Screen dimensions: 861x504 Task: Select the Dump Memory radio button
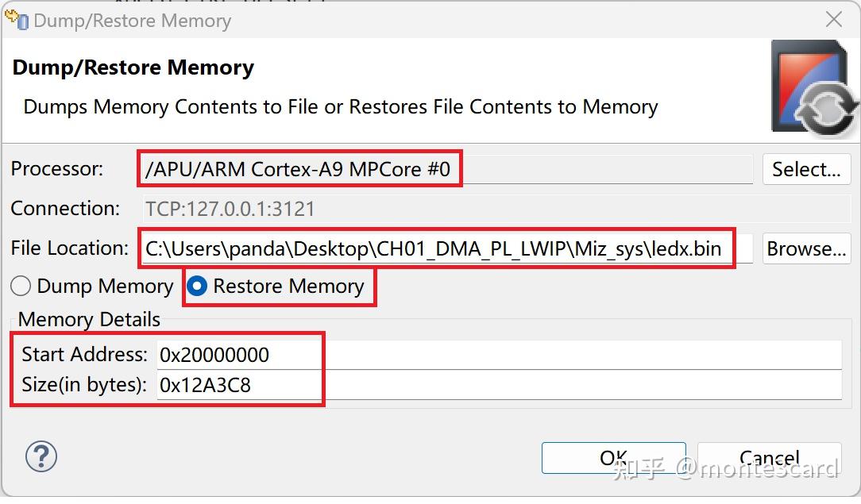(21, 286)
